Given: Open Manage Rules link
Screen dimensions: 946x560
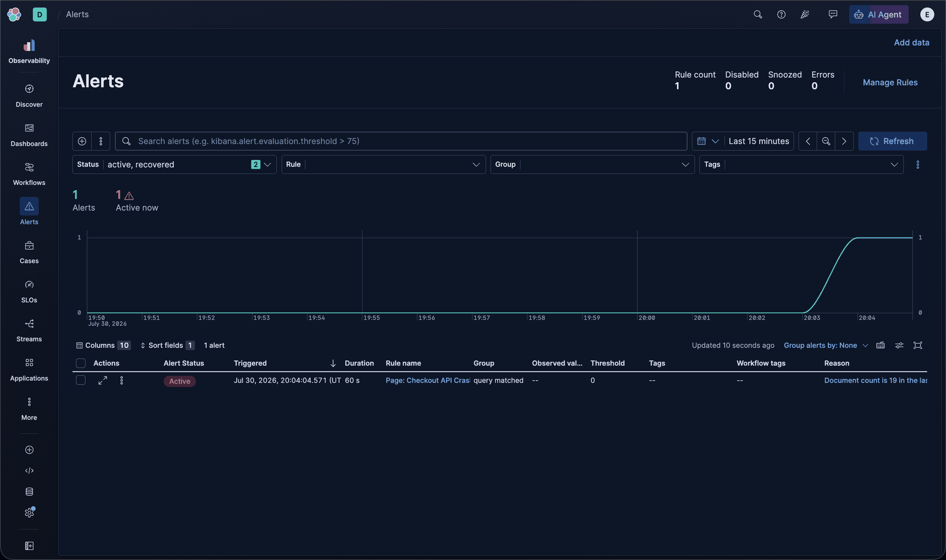Looking at the screenshot, I should [x=890, y=82].
